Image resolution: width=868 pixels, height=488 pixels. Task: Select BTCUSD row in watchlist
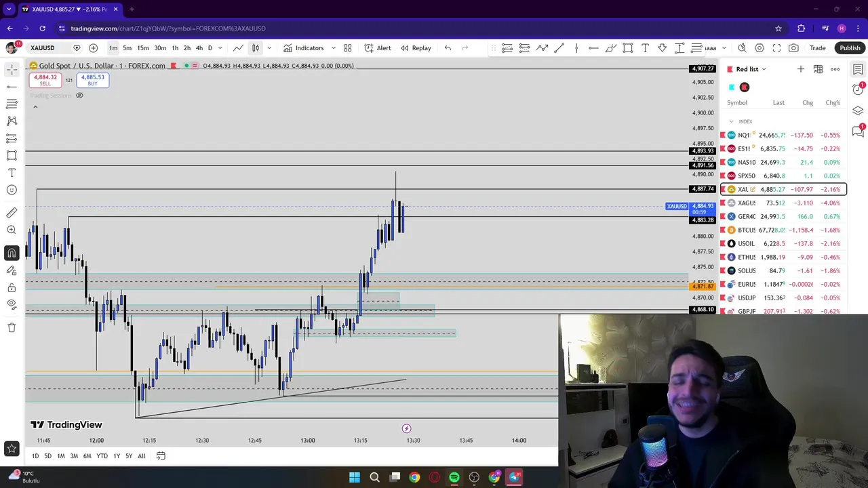pyautogui.click(x=783, y=230)
